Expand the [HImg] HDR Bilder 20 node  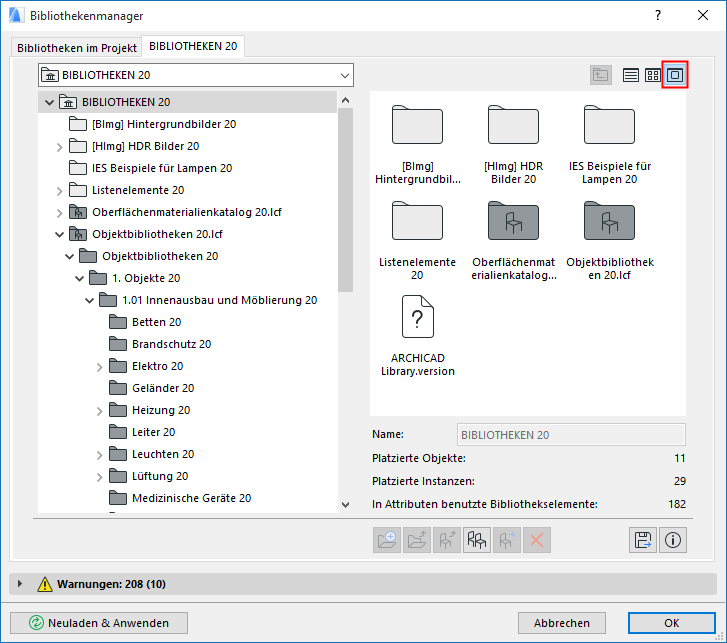pos(59,146)
